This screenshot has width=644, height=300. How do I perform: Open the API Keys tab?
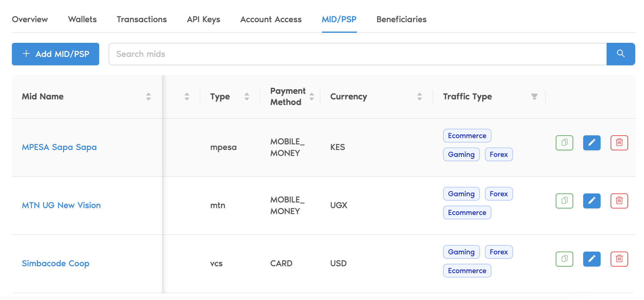click(203, 19)
